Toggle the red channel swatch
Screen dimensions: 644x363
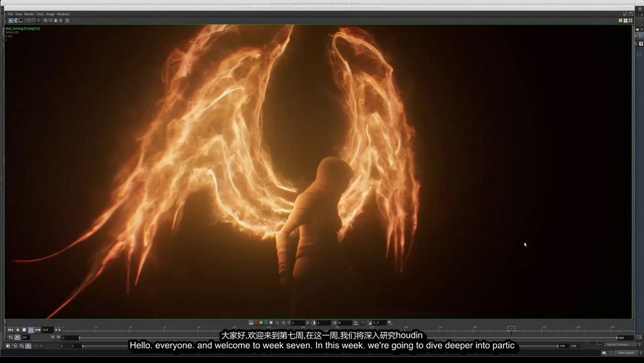pos(256,323)
